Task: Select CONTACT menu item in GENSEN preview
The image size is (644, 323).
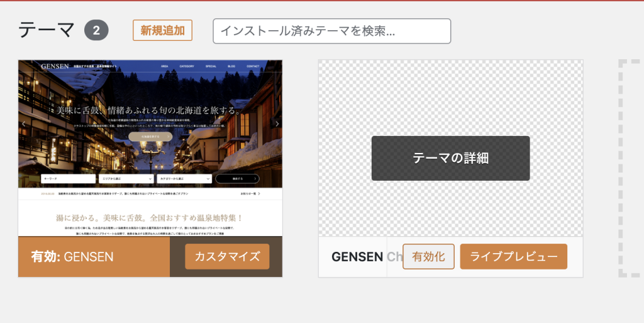Action: 253,66
